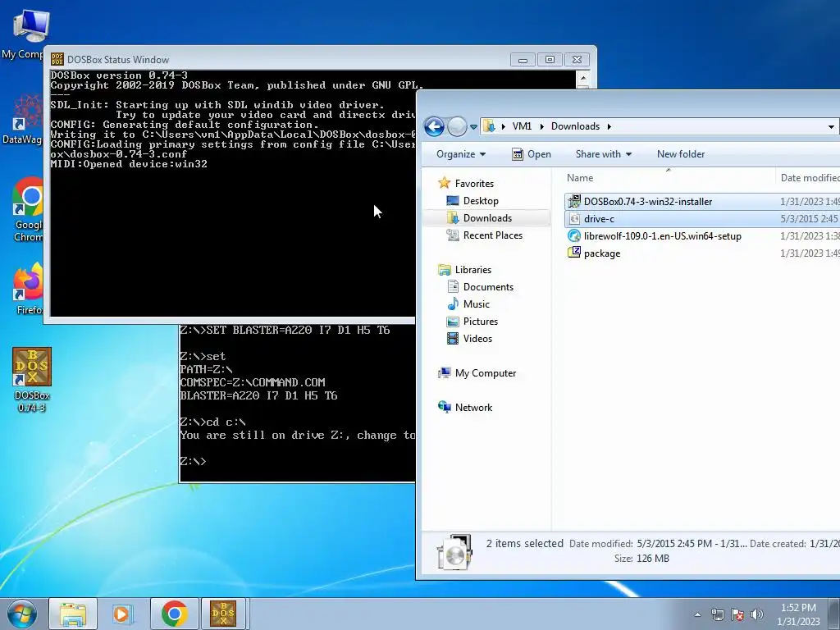Open File Explorer from the taskbar
This screenshot has width=840, height=630.
pyautogui.click(x=73, y=614)
